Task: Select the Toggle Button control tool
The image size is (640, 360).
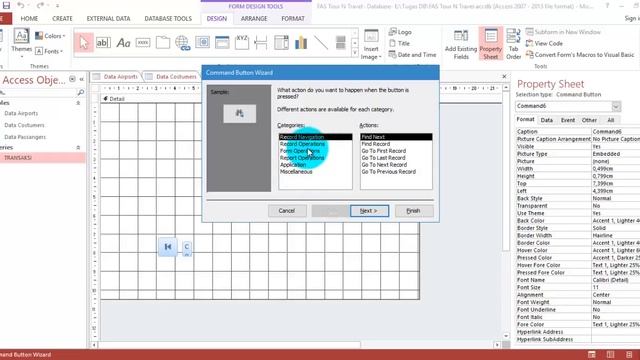Action: point(340,42)
